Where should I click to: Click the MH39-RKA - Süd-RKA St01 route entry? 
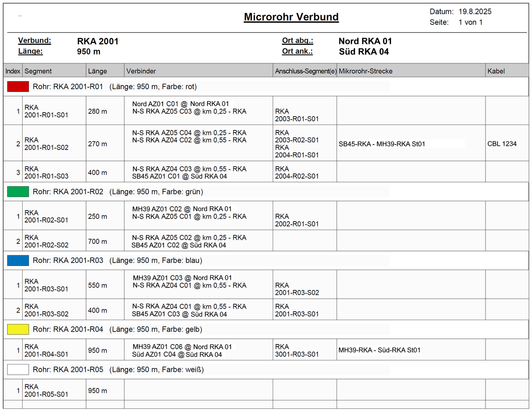pyautogui.click(x=379, y=350)
